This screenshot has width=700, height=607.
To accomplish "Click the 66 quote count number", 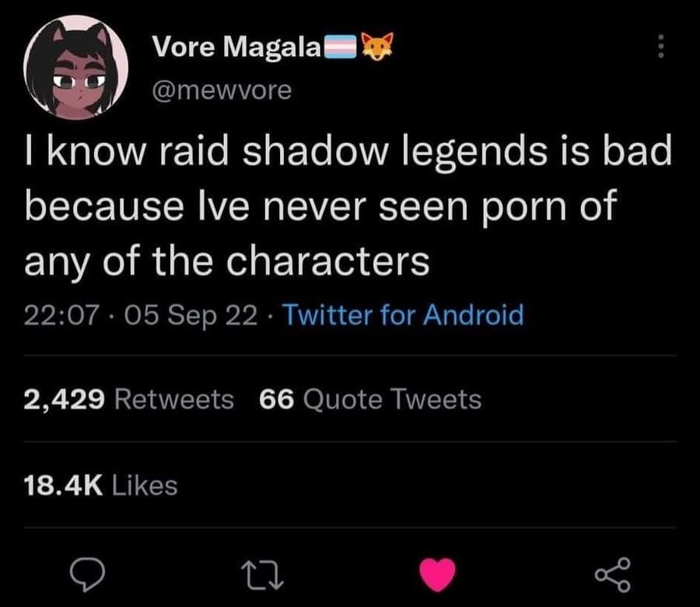I will click(x=277, y=399).
